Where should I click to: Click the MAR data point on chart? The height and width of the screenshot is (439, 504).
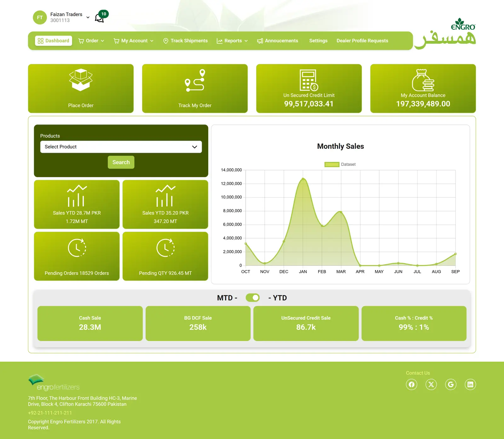point(341,212)
